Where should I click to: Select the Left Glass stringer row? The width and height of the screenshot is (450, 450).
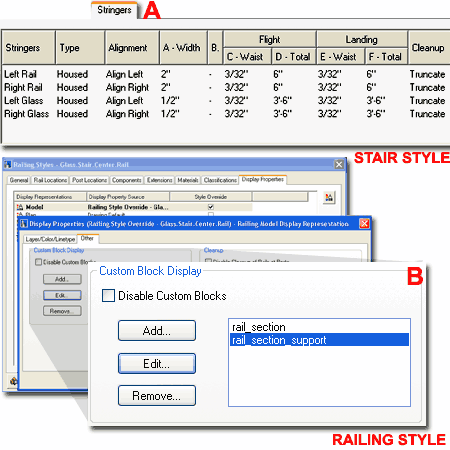pyautogui.click(x=225, y=100)
